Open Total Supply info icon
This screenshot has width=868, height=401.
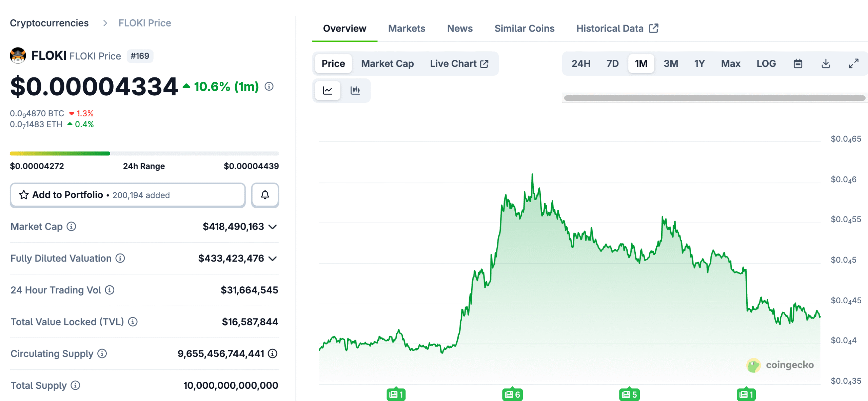click(x=75, y=385)
